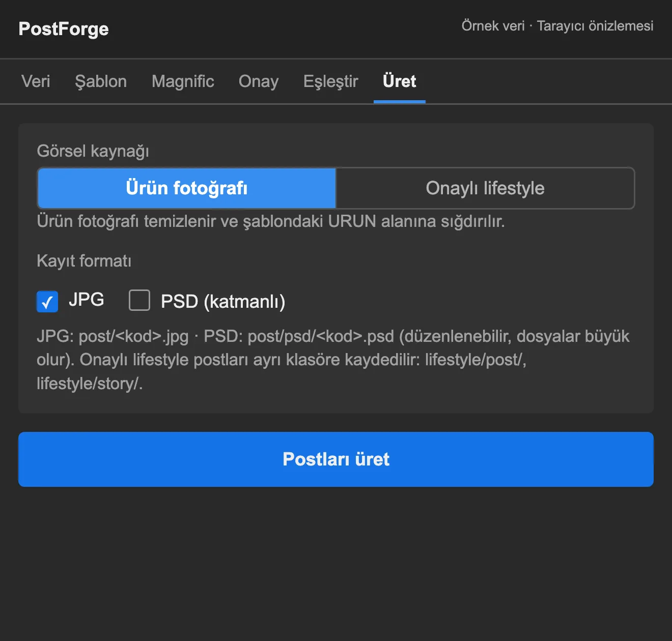Click the 'PSD (katmanlı)' label text
This screenshot has height=641, width=672.
coord(223,302)
